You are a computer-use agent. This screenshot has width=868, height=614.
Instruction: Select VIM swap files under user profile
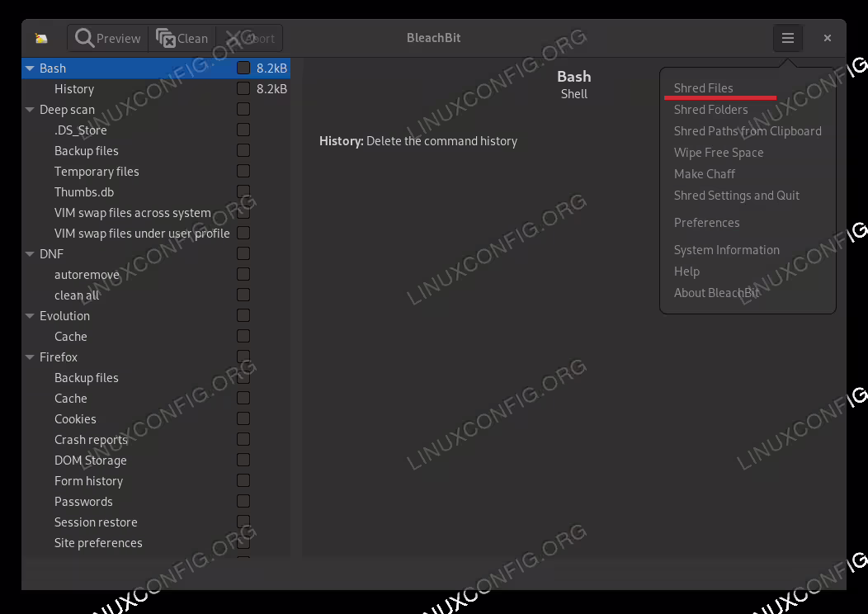(156, 233)
